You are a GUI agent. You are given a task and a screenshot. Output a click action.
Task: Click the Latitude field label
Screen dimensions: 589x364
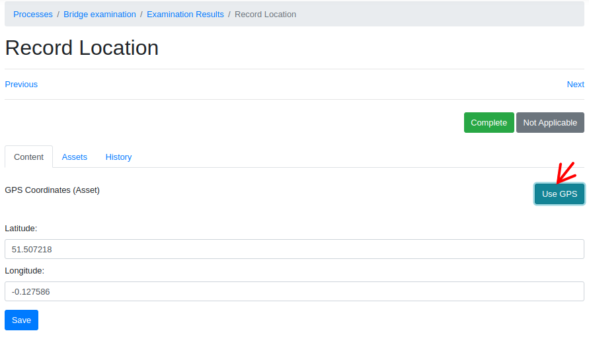tap(21, 228)
